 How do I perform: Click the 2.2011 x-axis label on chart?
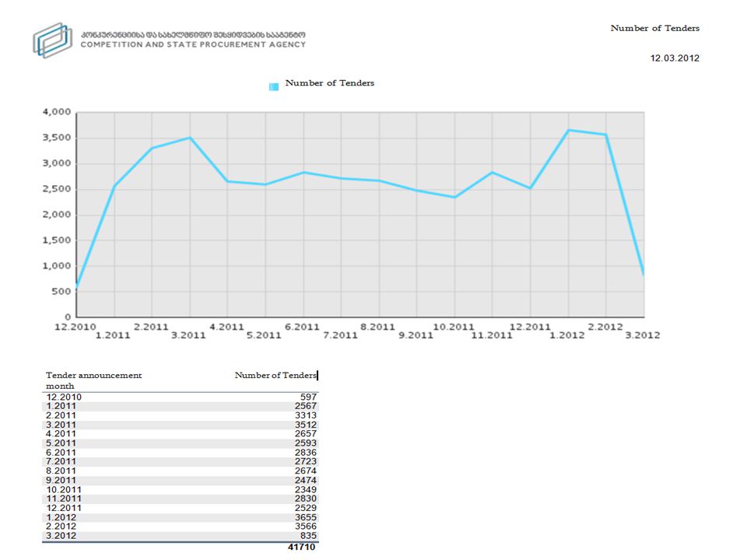click(151, 327)
